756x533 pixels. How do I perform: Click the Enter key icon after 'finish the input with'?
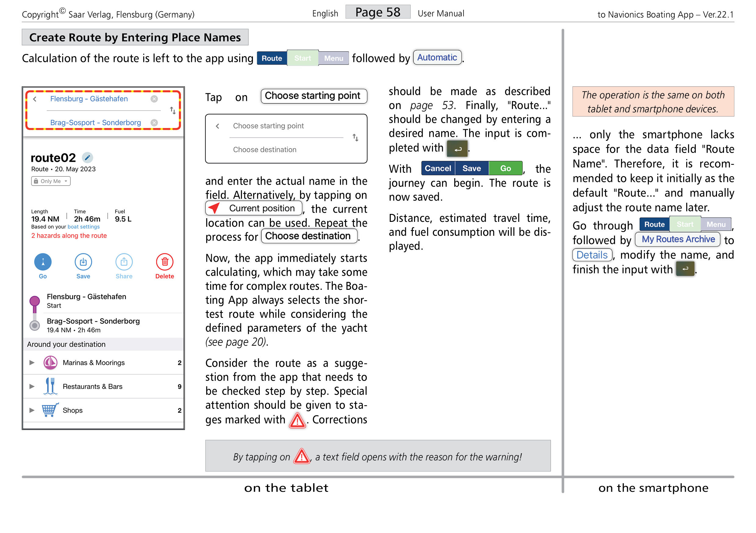pyautogui.click(x=685, y=269)
